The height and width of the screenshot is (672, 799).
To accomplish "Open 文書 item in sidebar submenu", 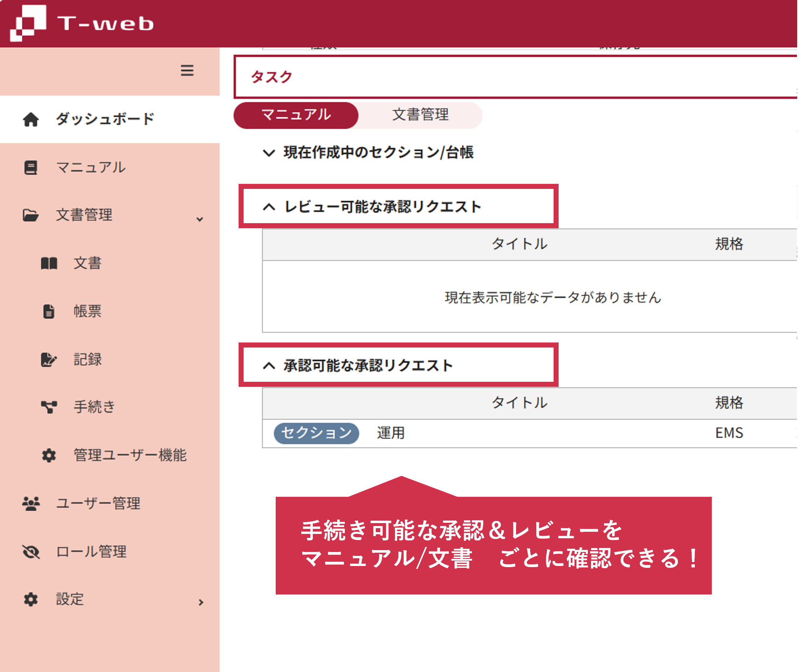I will (x=88, y=263).
